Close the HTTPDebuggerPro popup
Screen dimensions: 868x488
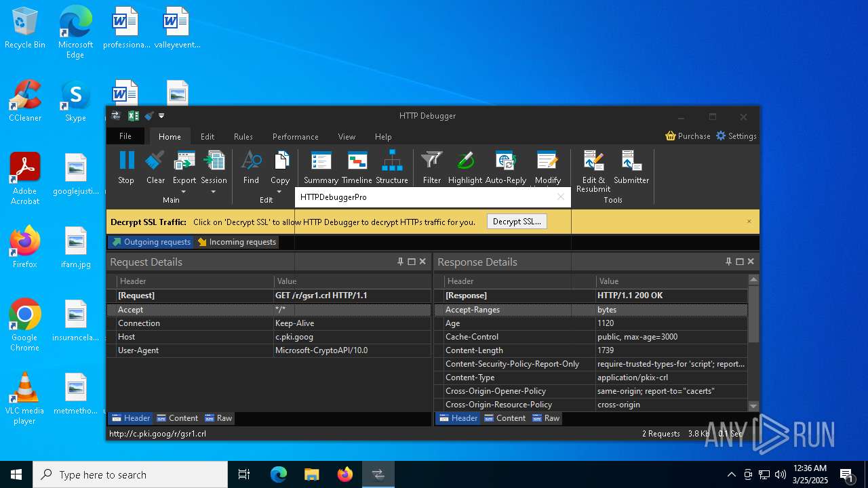coord(560,197)
